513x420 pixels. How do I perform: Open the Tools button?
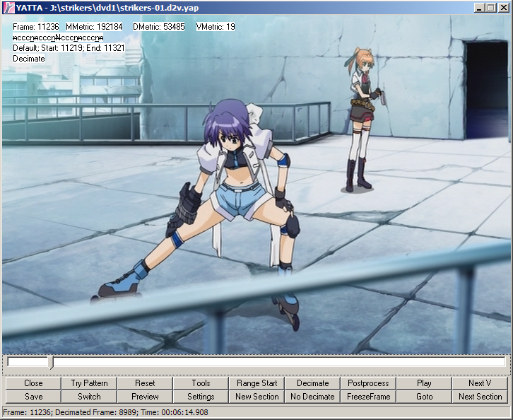coord(201,383)
